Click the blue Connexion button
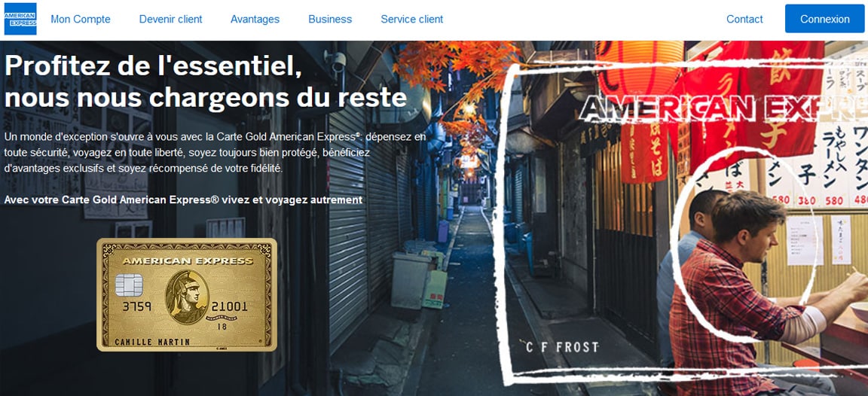The image size is (868, 396). pyautogui.click(x=825, y=19)
